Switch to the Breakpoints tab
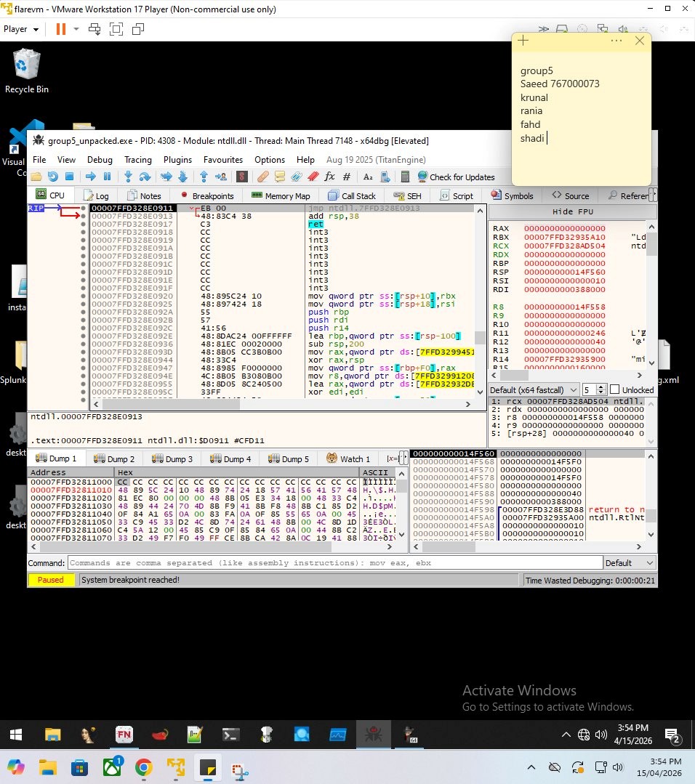The image size is (695, 784). pos(207,195)
